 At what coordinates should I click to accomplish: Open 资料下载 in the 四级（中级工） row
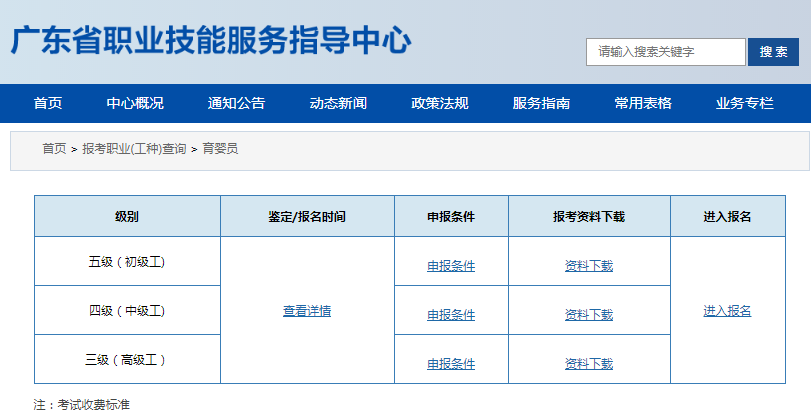click(589, 315)
